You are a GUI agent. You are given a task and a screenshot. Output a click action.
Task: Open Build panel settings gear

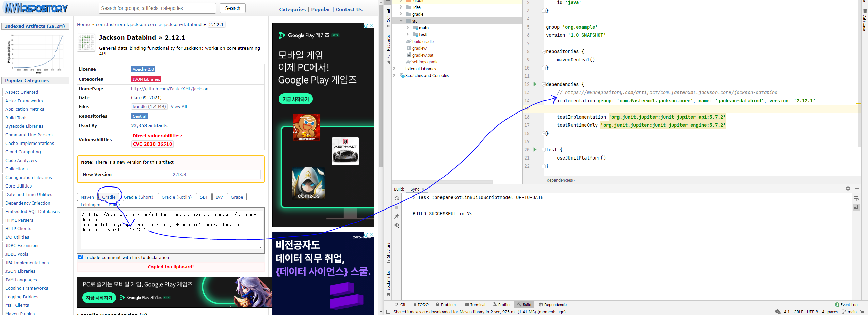848,189
